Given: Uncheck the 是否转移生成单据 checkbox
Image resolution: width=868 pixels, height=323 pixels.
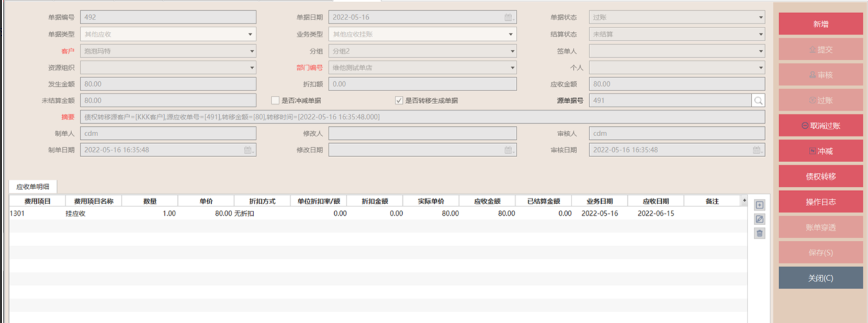Looking at the screenshot, I should point(399,101).
